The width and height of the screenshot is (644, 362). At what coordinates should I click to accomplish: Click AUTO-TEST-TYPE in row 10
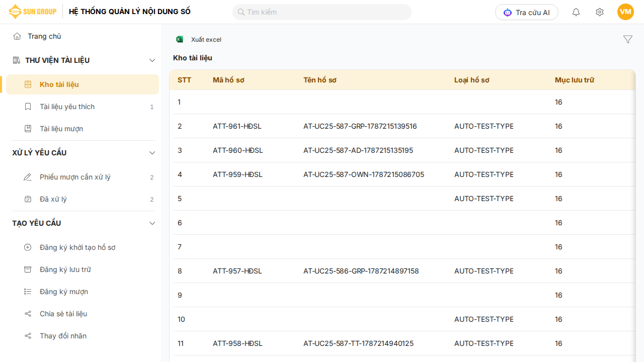(484, 319)
